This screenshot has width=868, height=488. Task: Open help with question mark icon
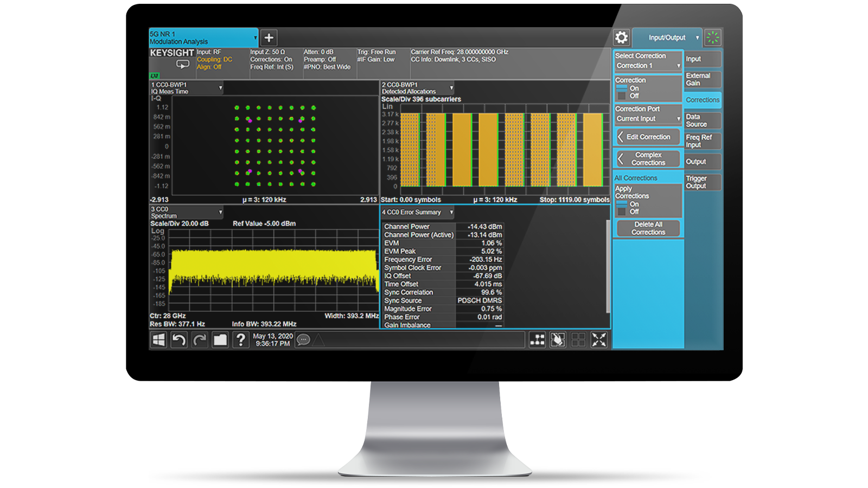click(240, 340)
